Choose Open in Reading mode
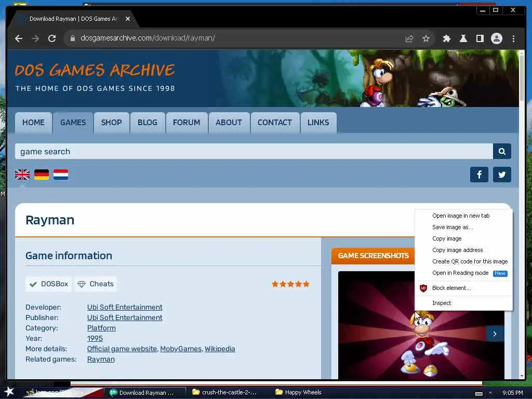The height and width of the screenshot is (399, 532). (x=463, y=273)
